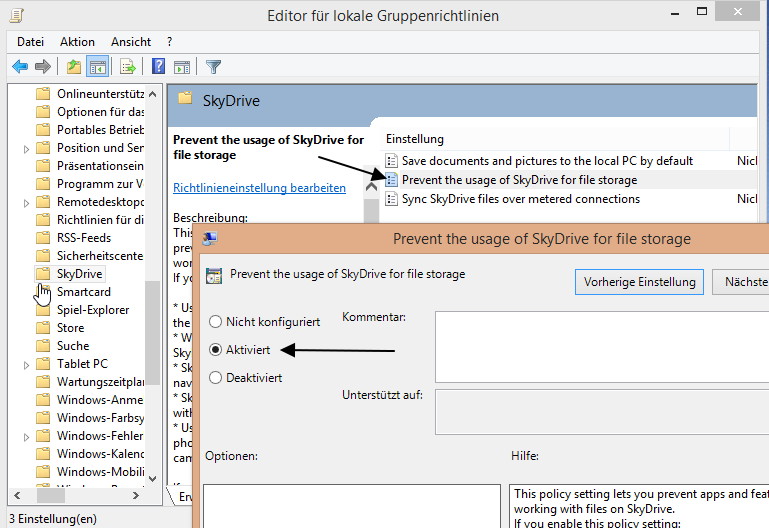The image size is (769, 528).
Task: Select the Nicht konfiguriert radio button
Action: 215,322
